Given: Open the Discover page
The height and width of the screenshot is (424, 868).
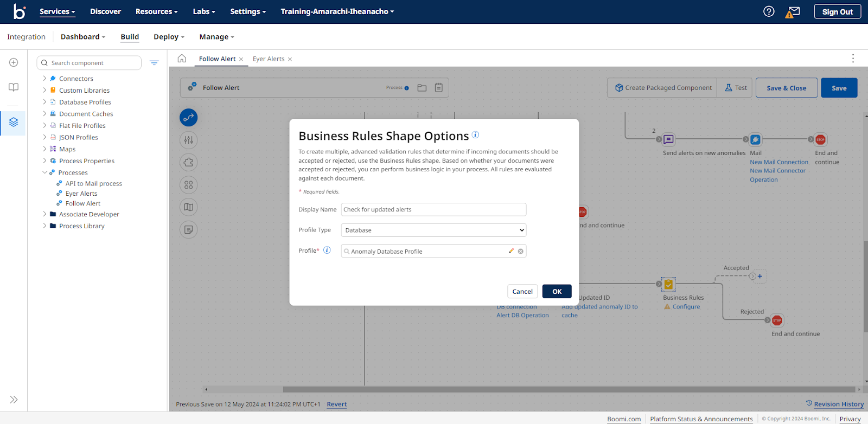Looking at the screenshot, I should pos(105,11).
